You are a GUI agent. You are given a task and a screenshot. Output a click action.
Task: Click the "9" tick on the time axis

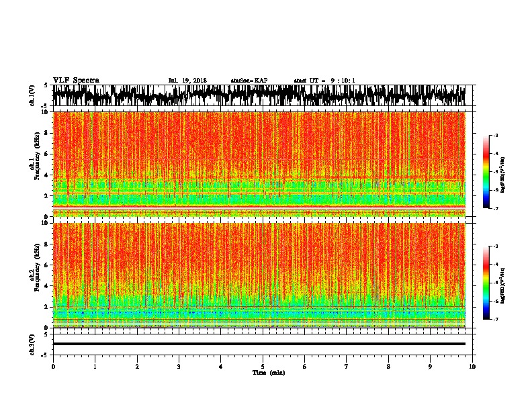430,367
